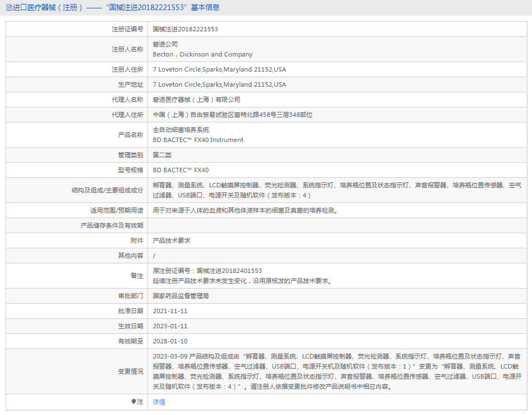Viewport: 532px width, 415px height.
Task: Click the document icon in the page header
Action: [x=9, y=8]
